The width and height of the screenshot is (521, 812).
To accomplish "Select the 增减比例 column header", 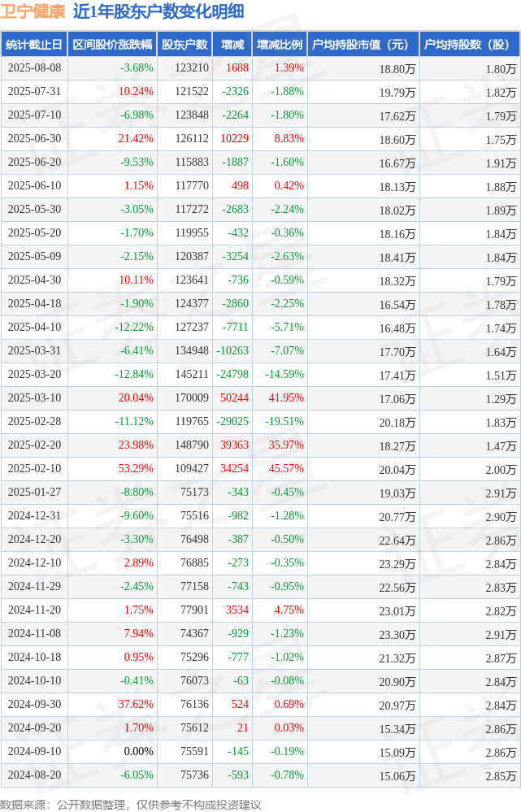I will (280, 45).
